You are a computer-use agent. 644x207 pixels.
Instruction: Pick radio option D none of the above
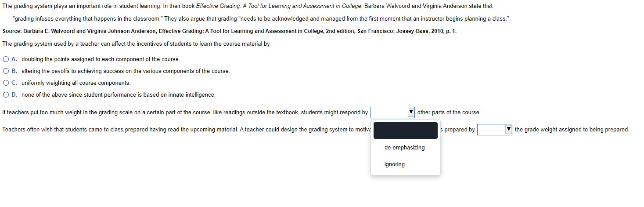tap(6, 94)
